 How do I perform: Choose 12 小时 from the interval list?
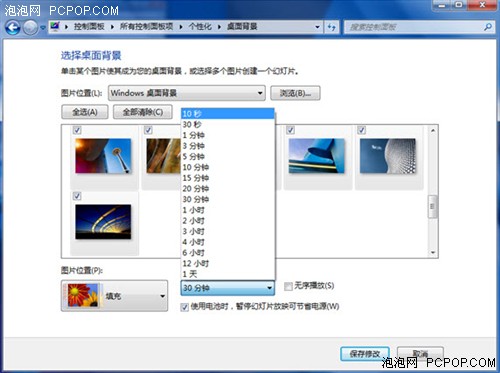(228, 263)
